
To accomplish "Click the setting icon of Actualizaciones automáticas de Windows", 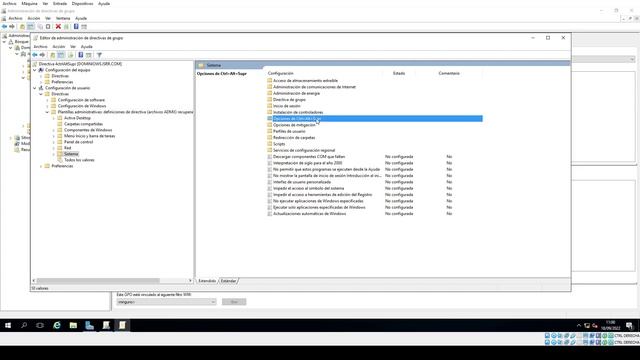I will 269,213.
